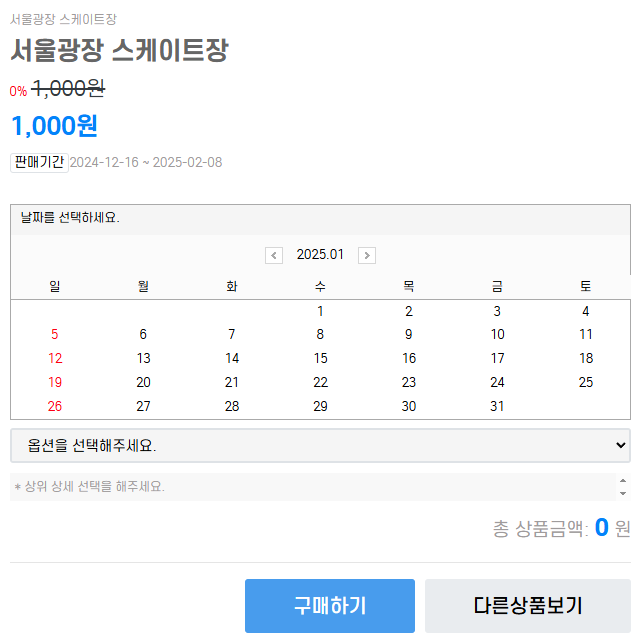Select January 4 on the calendar
This screenshot has width=637, height=642.
(586, 311)
